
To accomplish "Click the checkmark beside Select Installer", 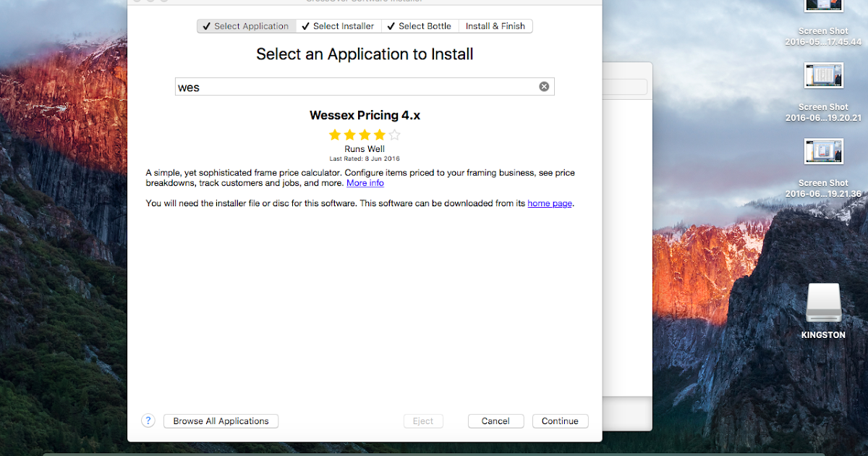I will [305, 25].
